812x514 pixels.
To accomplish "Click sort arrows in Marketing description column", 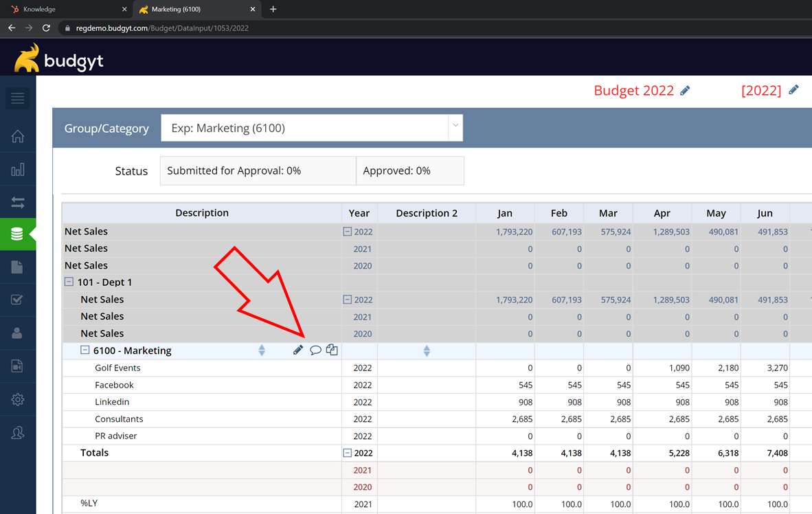I will pos(262,350).
